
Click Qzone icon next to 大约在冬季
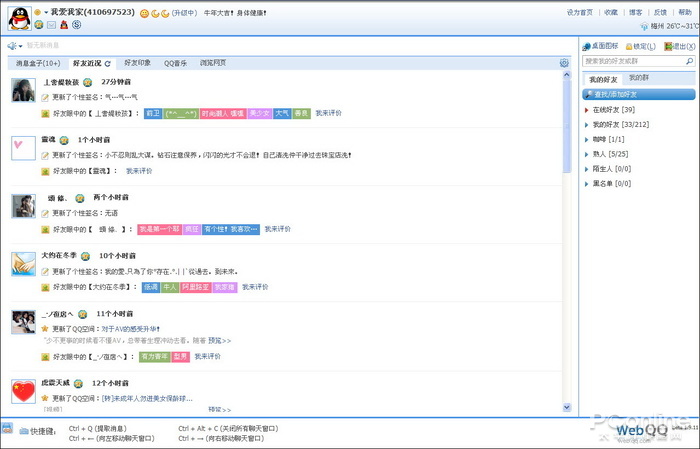click(85, 256)
